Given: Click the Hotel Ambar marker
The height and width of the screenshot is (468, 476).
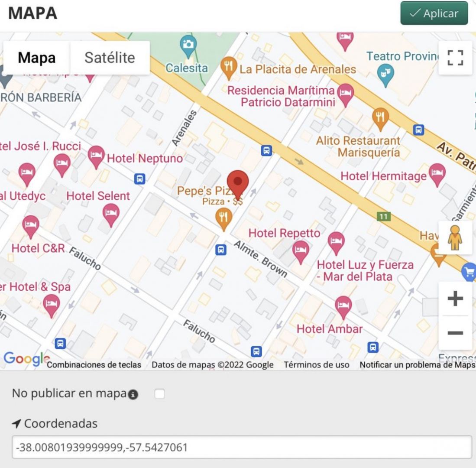Looking at the screenshot, I should [343, 306].
